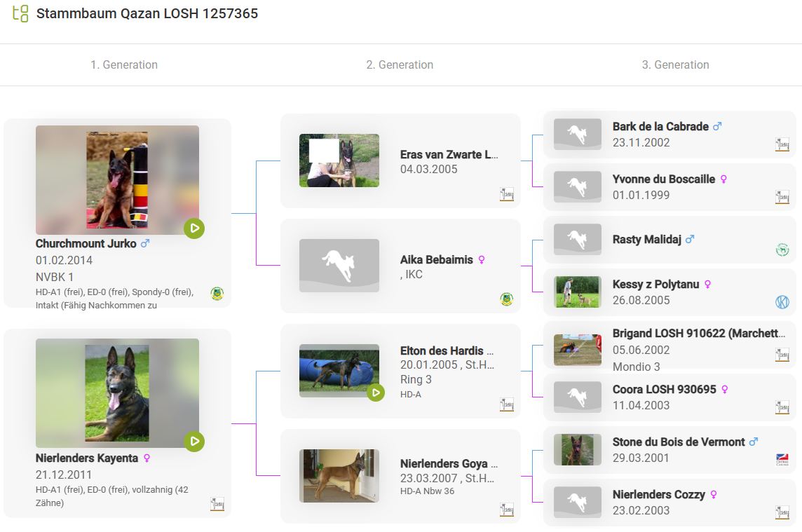Select the 1. Generation column header

click(124, 64)
